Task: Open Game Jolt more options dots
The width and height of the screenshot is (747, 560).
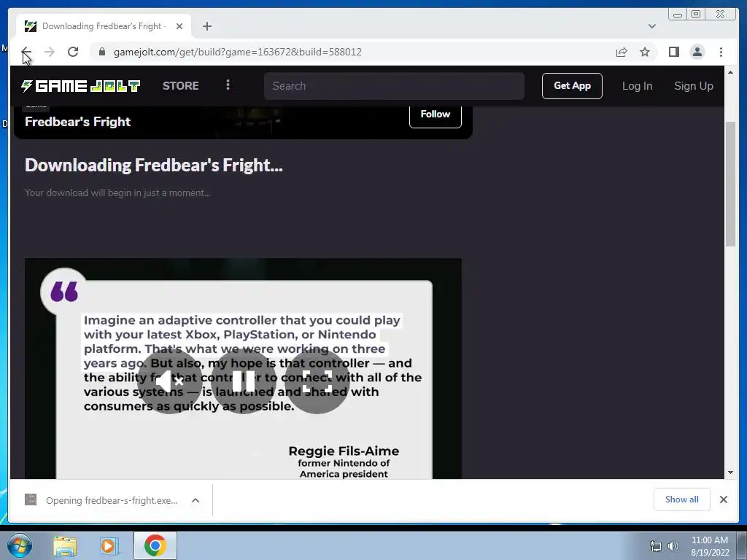Action: click(228, 85)
